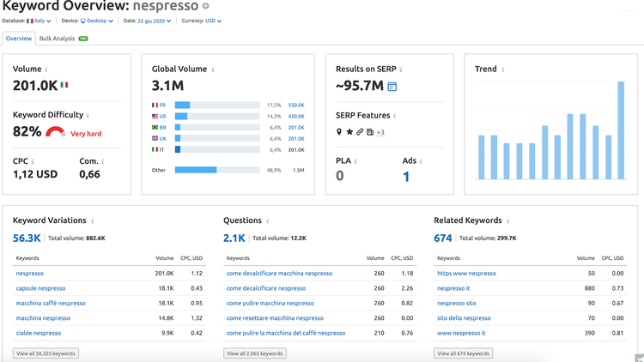Viewport: 644px width, 362px height.
Task: Click the info icon next to Keyword Variations
Action: coord(93,221)
